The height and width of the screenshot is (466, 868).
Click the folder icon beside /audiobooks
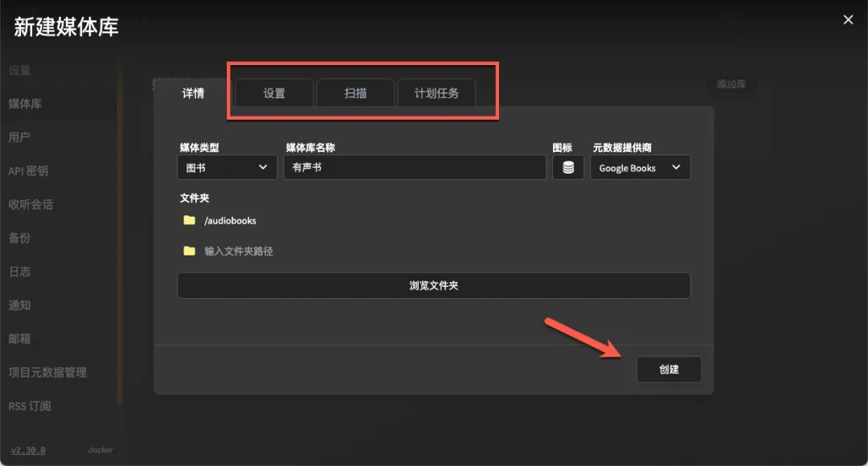click(x=190, y=220)
